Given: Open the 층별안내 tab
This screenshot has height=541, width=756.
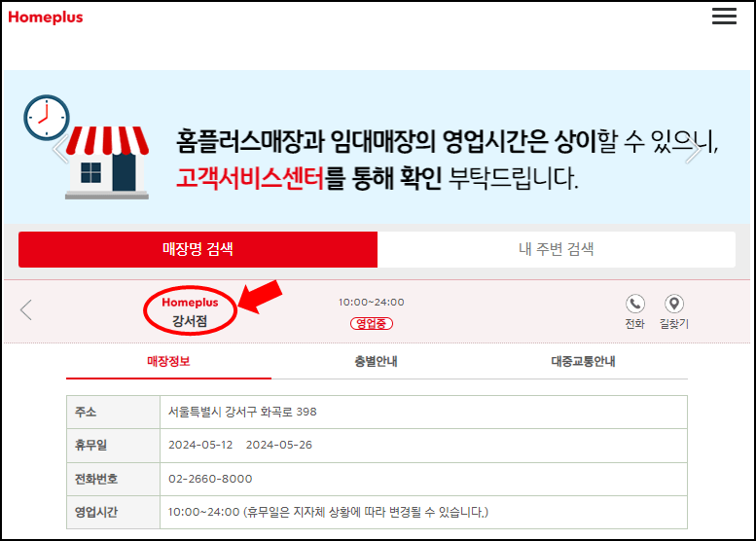Looking at the screenshot, I should 377,362.
